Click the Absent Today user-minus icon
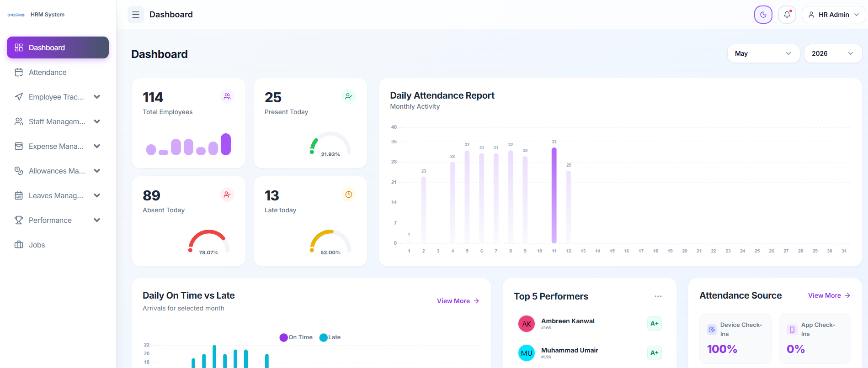Image resolution: width=868 pixels, height=368 pixels. click(227, 195)
